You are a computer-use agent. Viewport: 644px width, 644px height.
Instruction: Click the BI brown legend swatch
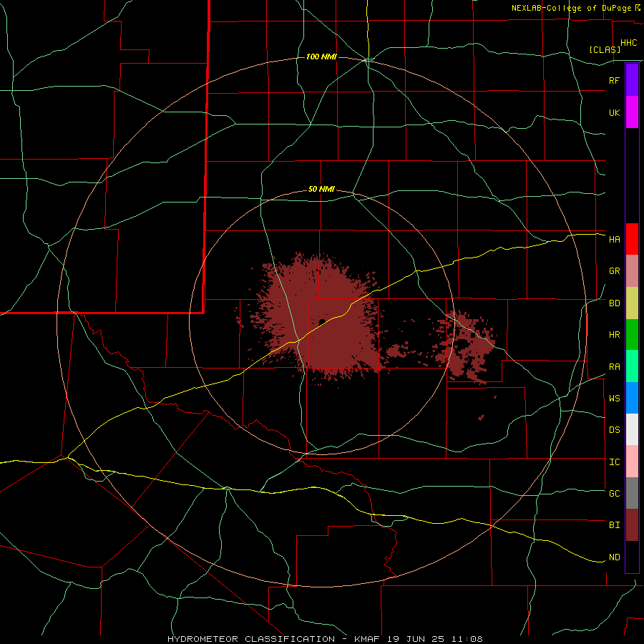tap(632, 525)
